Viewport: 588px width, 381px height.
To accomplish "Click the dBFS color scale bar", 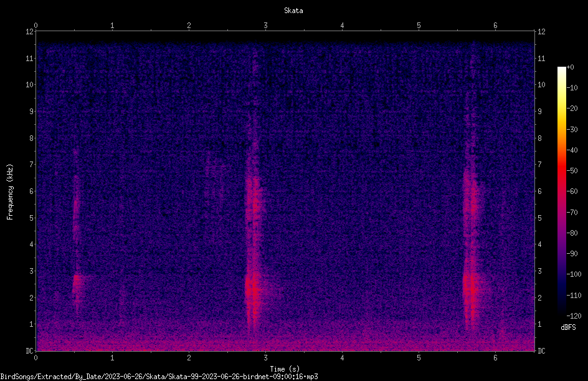I will click(561, 191).
